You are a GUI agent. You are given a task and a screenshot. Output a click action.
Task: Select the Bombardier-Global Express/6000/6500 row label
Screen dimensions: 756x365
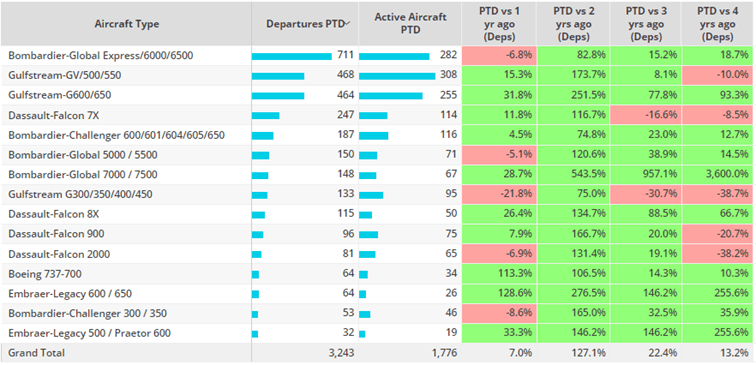click(x=101, y=55)
